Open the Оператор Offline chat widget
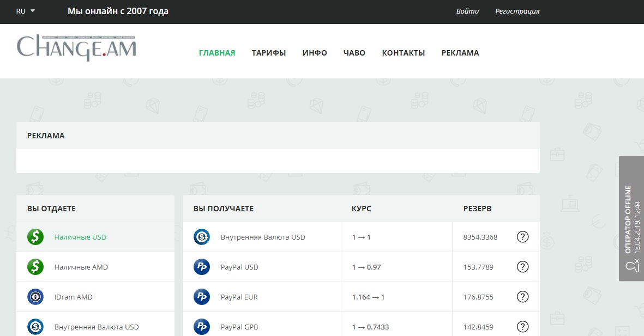The height and width of the screenshot is (336, 644). click(x=631, y=218)
